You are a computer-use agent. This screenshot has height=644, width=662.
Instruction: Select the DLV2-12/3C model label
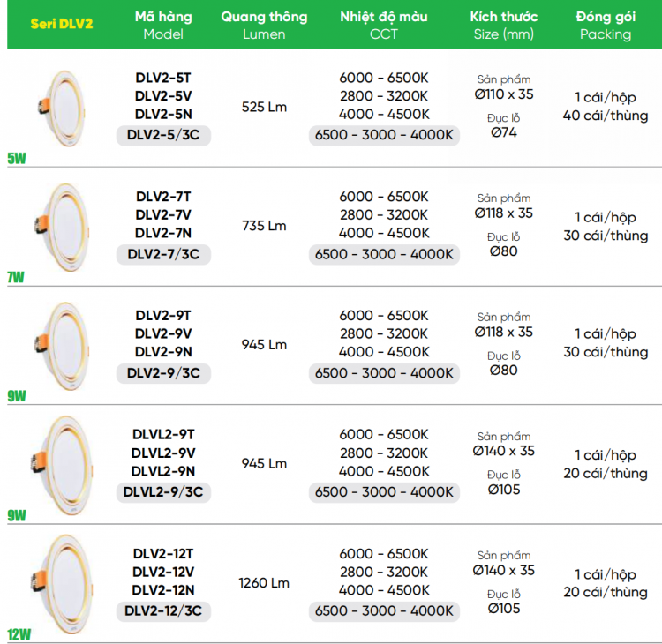tap(163, 611)
